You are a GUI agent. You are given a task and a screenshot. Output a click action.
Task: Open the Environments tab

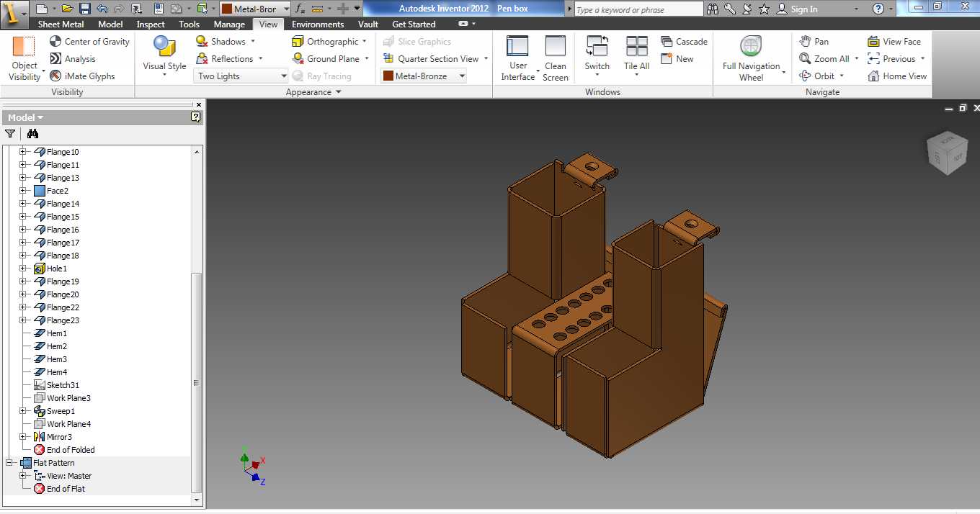point(318,24)
